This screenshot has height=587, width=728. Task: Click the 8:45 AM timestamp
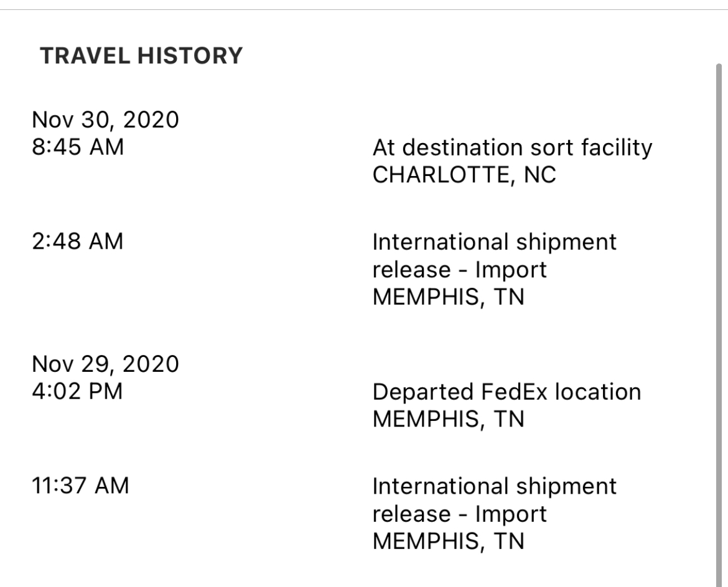coord(78,147)
